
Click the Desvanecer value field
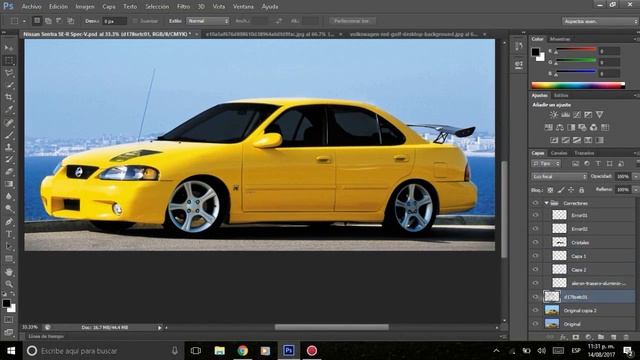click(x=114, y=21)
